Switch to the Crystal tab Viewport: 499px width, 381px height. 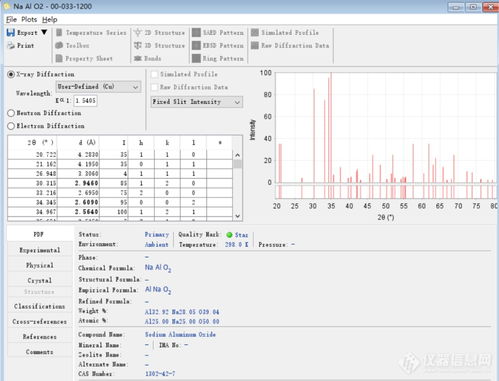click(40, 280)
